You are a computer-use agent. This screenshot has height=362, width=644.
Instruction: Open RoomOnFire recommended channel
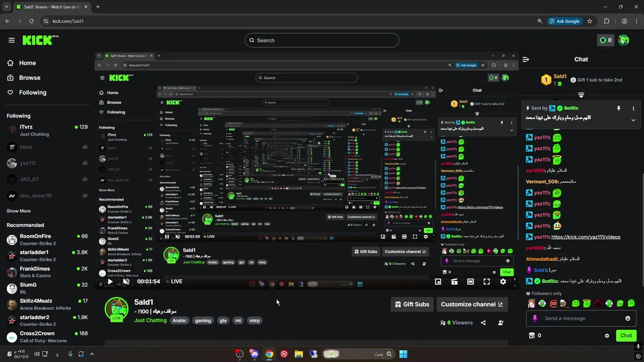pos(47,240)
